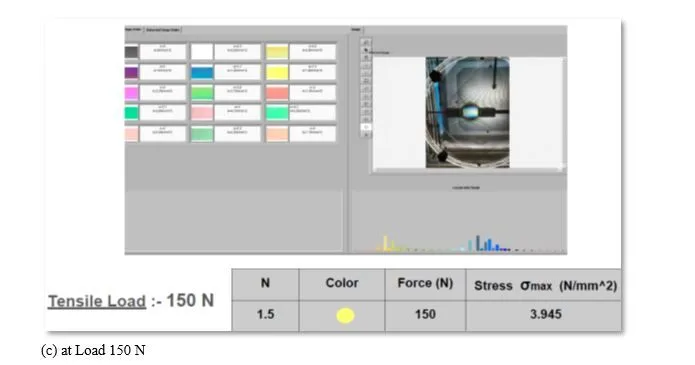Select the purple color swatch
This screenshot has width=695, height=365.
pos(132,72)
